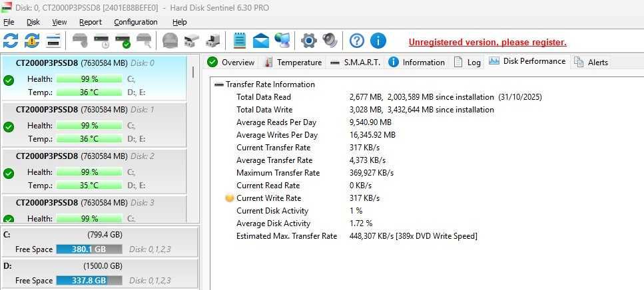
Task: Click the disk with shield toolbar icon
Action: coord(80,41)
